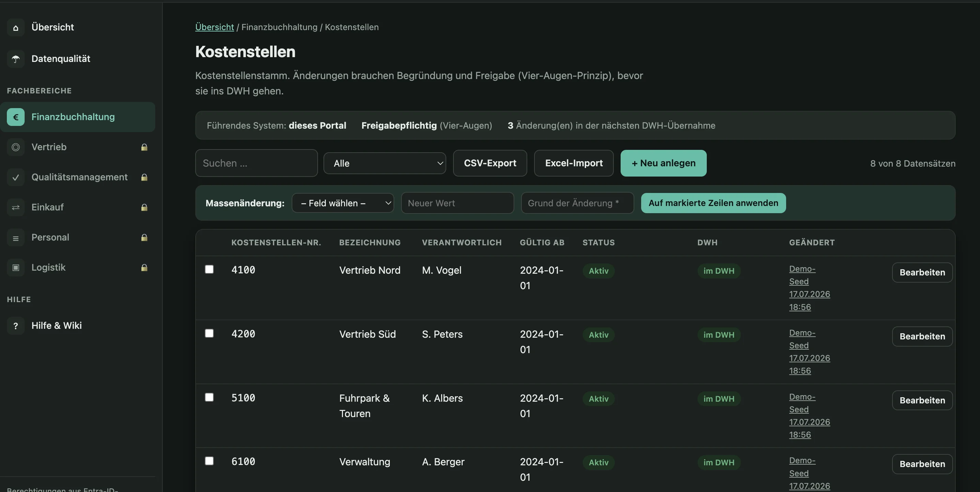This screenshot has width=980, height=492.
Task: Click Bearbeiten for Vertrieb Süd
Action: pyautogui.click(x=922, y=336)
